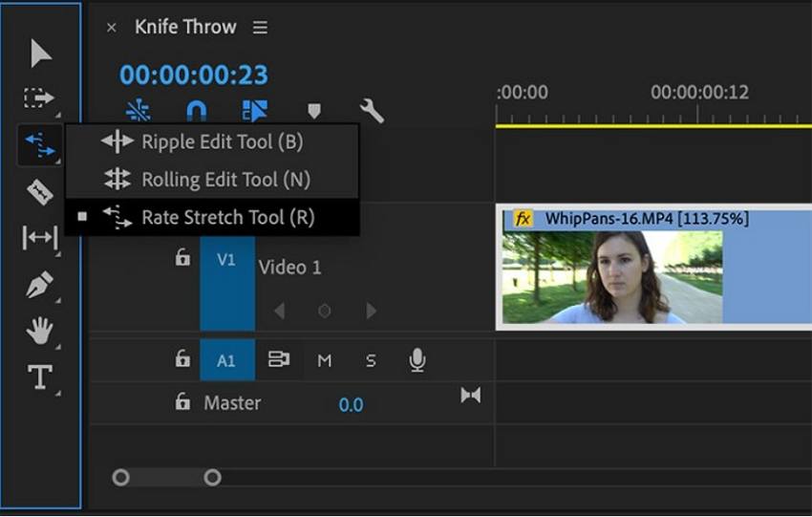Select the Slip tool
Viewport: 812px width, 517px height.
point(39,238)
